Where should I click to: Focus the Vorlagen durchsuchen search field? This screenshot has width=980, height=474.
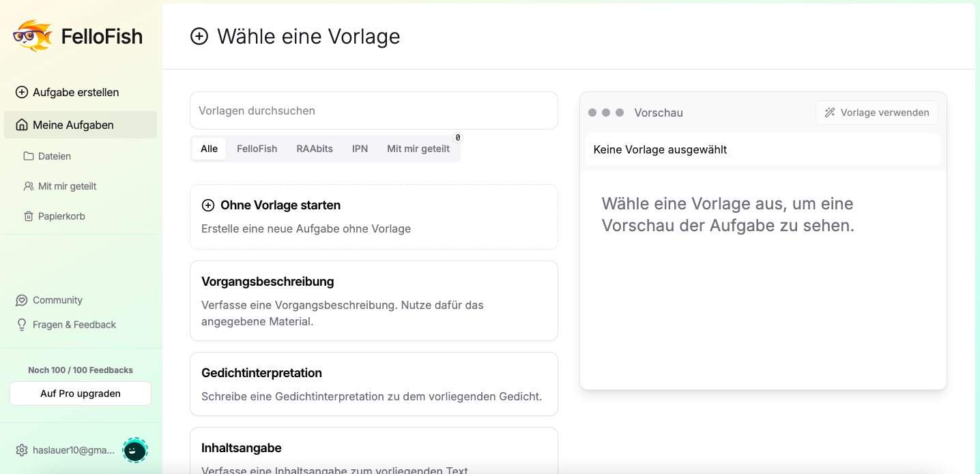tap(373, 110)
